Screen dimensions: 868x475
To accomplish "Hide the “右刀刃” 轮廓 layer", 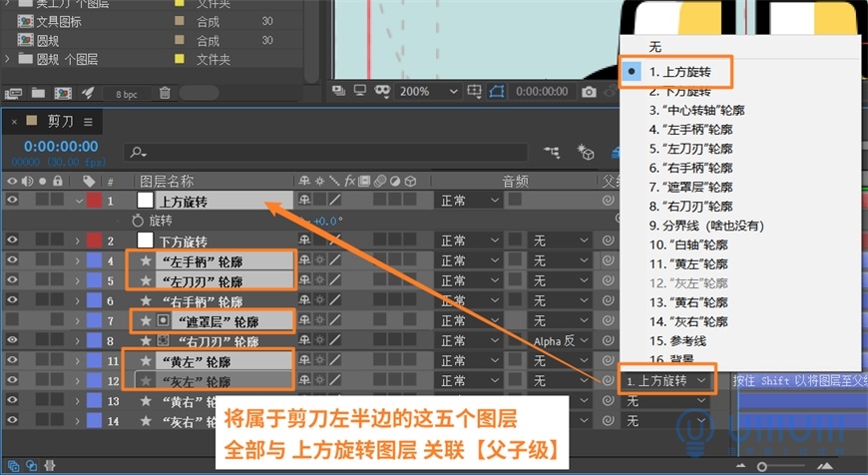I will pos(12,340).
